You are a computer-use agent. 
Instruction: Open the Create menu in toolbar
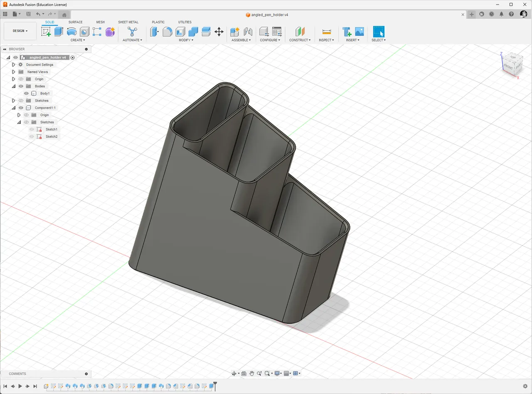78,40
